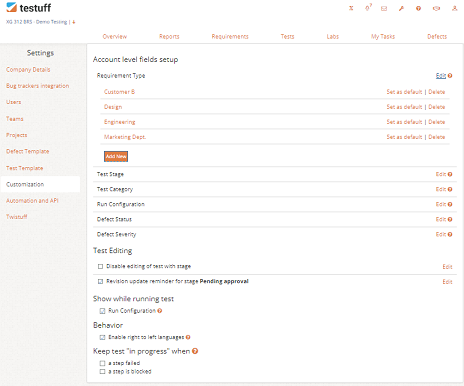464x386 pixels.
Task: Click help icon on Test Category row
Action: pos(450,189)
